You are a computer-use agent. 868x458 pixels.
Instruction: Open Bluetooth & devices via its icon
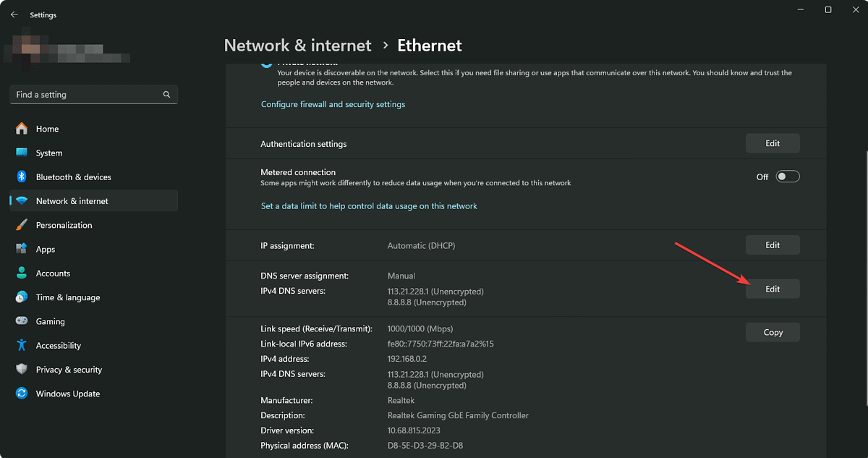(22, 177)
